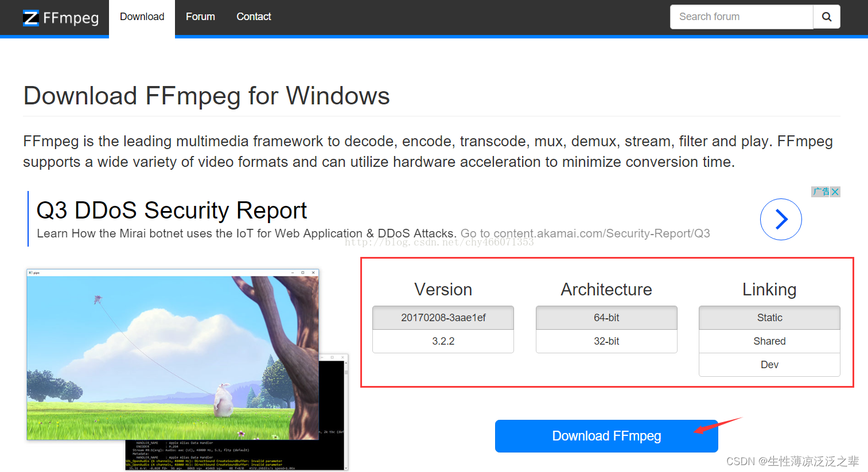Image resolution: width=868 pixels, height=472 pixels.
Task: Open the Q3 DDoS Security Report ad
Action: pyautogui.click(x=172, y=210)
